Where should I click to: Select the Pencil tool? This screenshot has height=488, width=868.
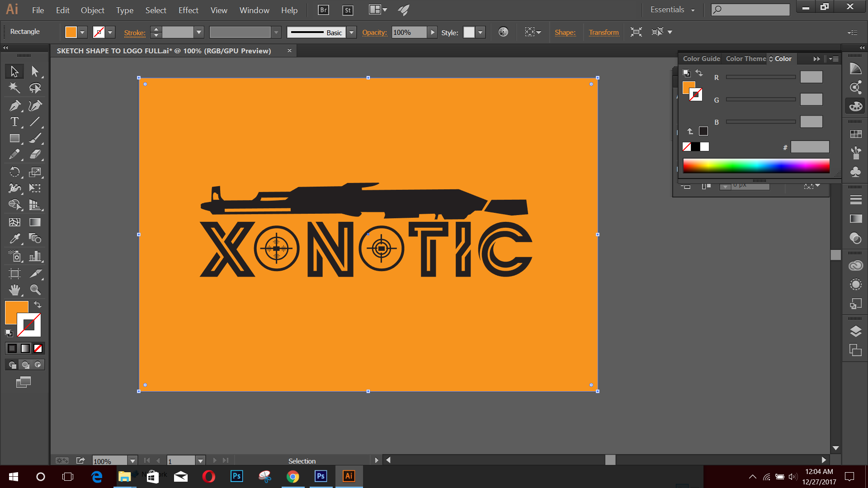coord(14,155)
